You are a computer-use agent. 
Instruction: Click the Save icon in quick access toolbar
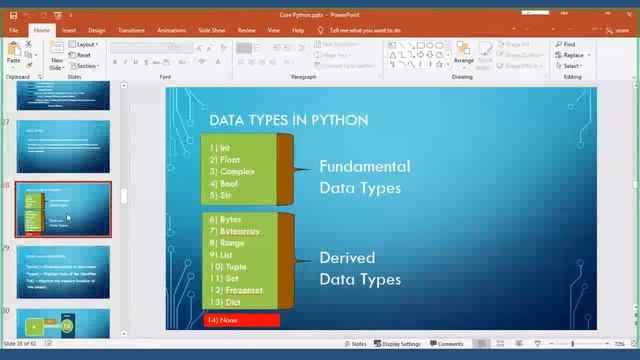(x=13, y=15)
